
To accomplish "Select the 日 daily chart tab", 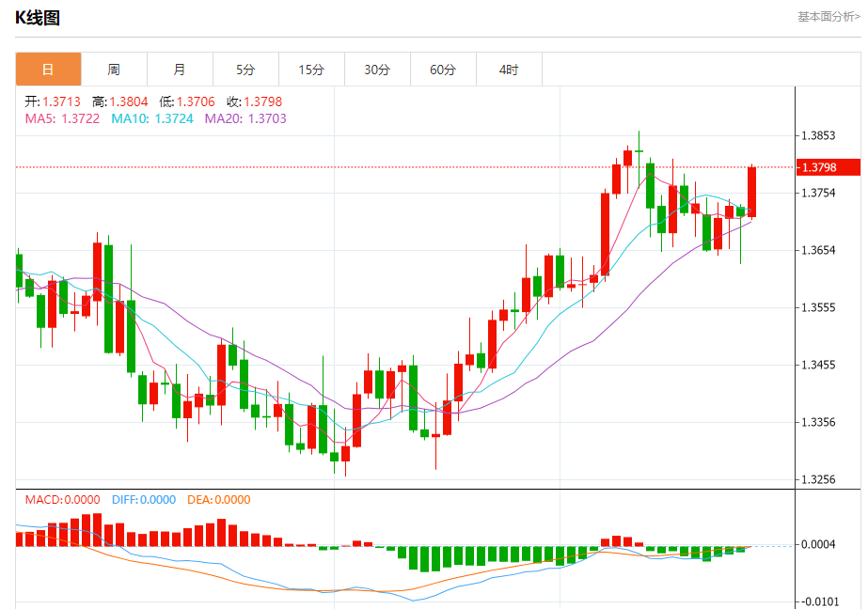I will point(48,70).
